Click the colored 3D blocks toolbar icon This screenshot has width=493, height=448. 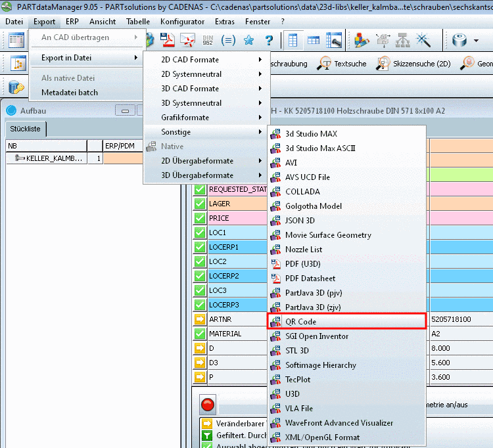[362, 40]
